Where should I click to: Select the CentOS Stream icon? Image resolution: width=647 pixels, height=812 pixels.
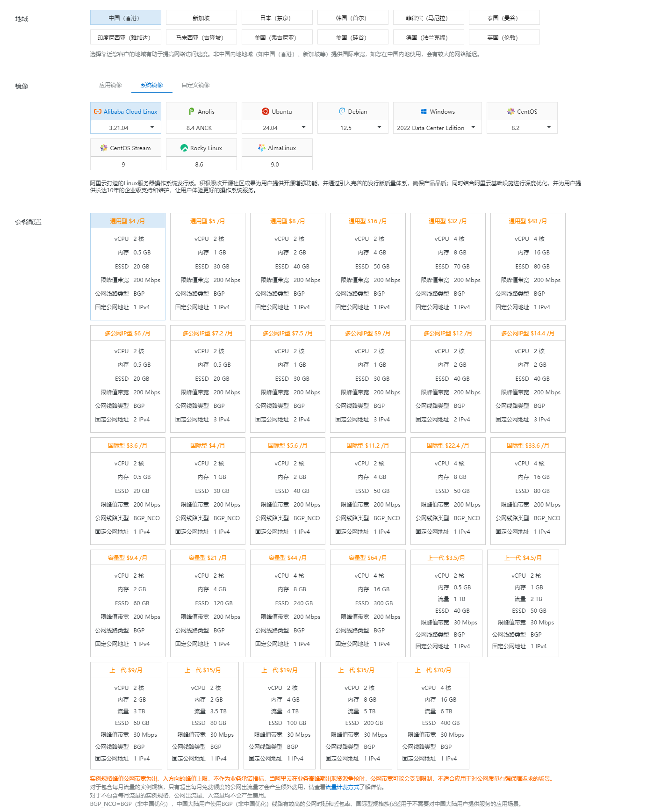pyautogui.click(x=104, y=148)
